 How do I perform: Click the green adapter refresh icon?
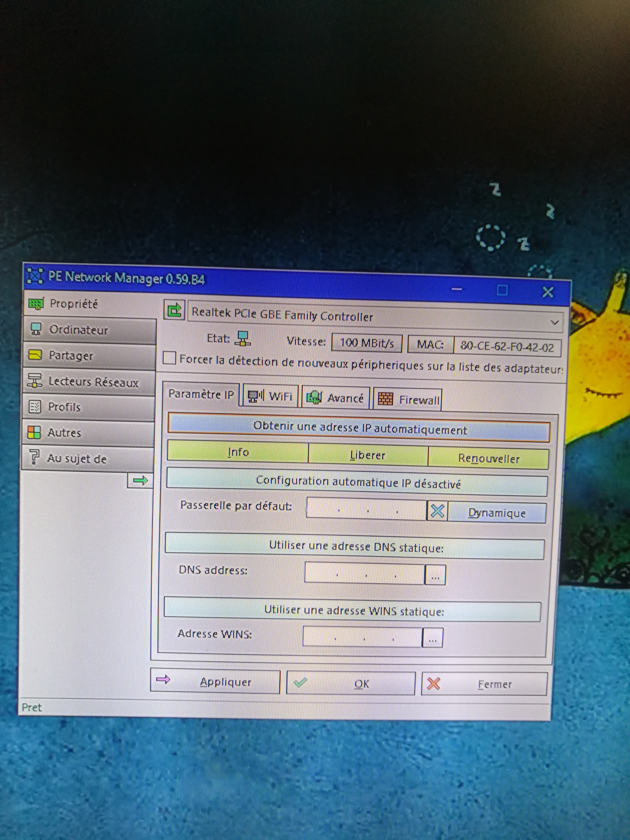click(175, 310)
